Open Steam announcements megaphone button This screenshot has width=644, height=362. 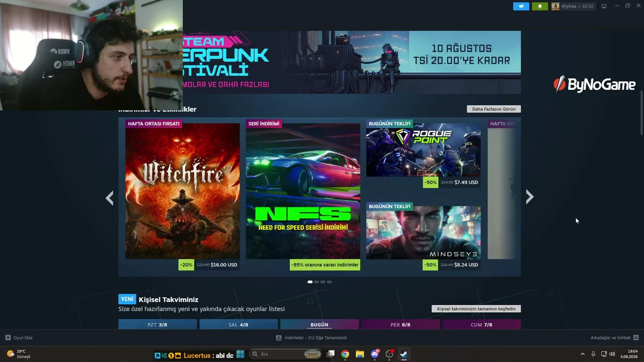(521, 7)
